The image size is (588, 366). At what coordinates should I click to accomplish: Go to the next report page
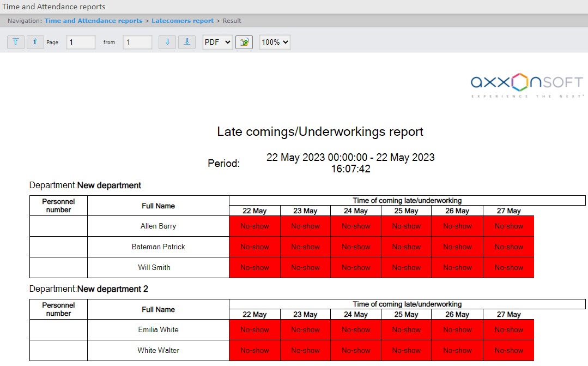[167, 42]
